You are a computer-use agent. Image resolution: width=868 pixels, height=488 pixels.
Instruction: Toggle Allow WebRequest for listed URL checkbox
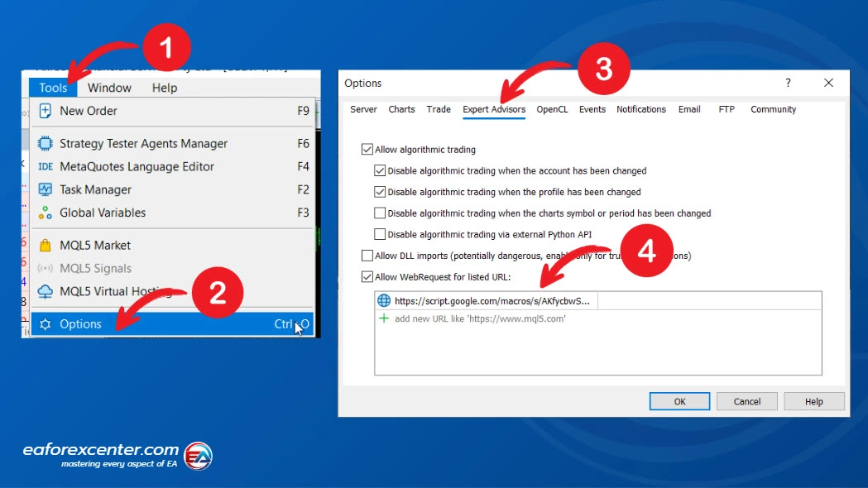click(x=367, y=276)
